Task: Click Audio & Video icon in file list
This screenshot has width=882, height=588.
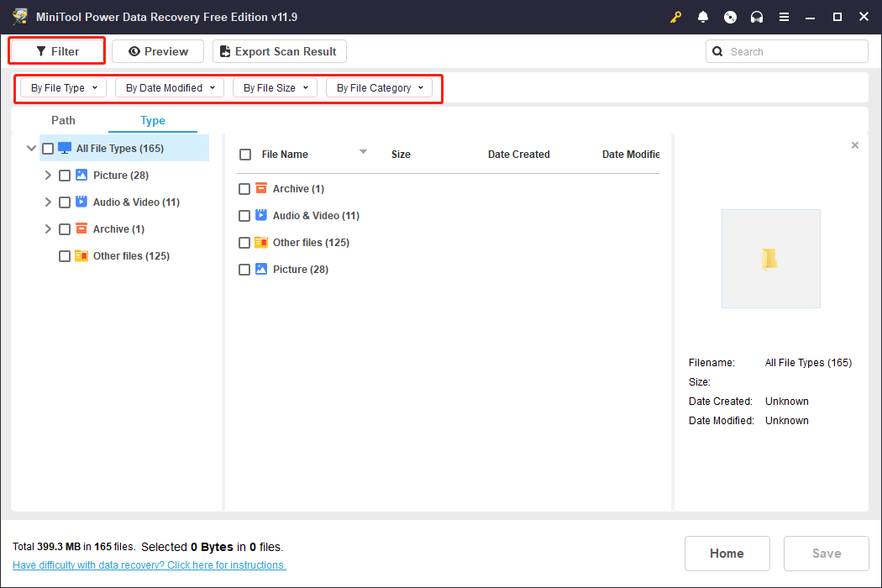Action: click(x=261, y=215)
